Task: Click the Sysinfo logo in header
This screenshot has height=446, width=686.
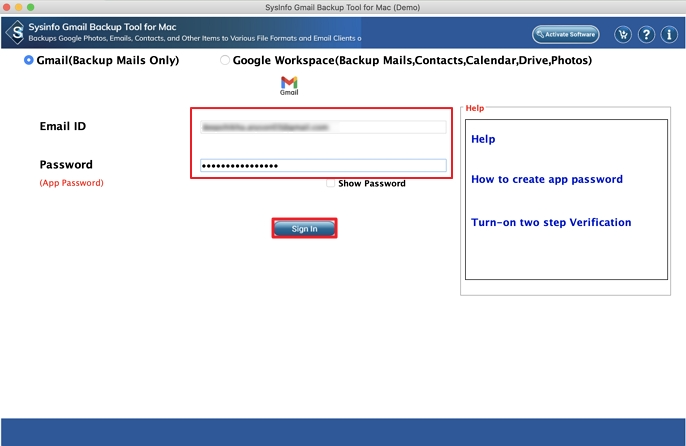Action: [16, 32]
